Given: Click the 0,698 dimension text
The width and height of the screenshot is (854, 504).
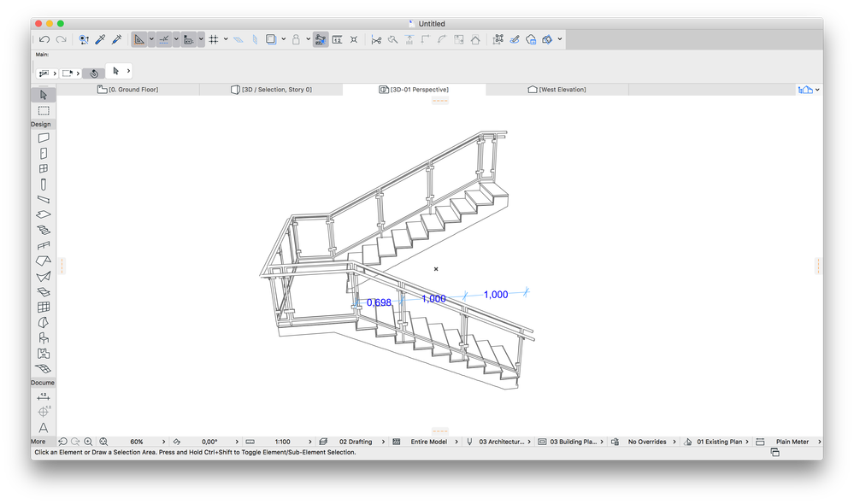Looking at the screenshot, I should [x=379, y=302].
